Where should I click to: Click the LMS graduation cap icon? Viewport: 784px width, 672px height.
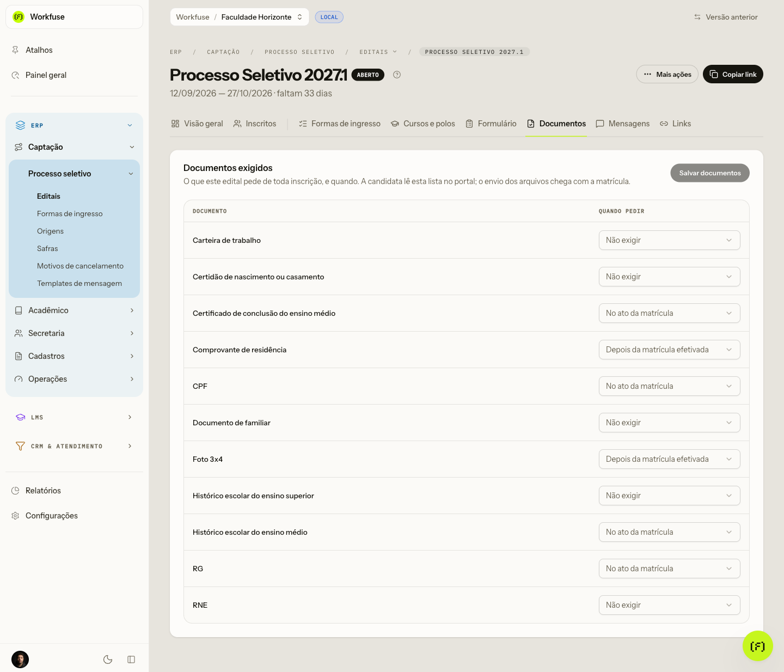coord(21,417)
